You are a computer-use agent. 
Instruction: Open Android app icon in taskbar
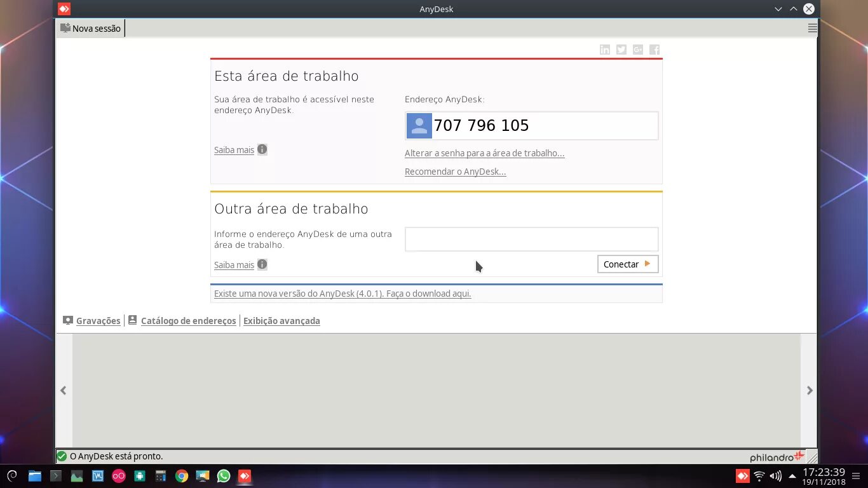coord(140,475)
